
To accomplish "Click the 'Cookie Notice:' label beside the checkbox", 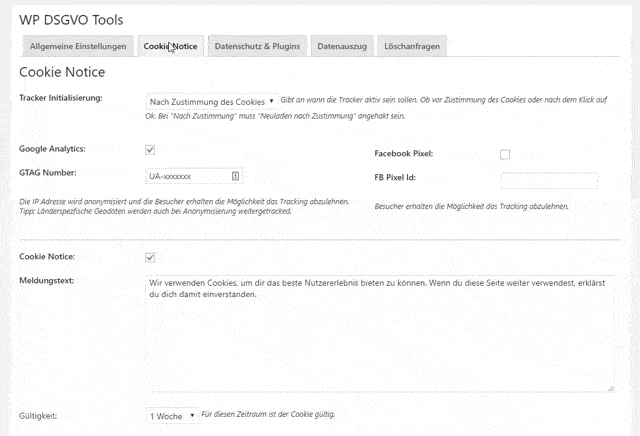I will (x=47, y=256).
